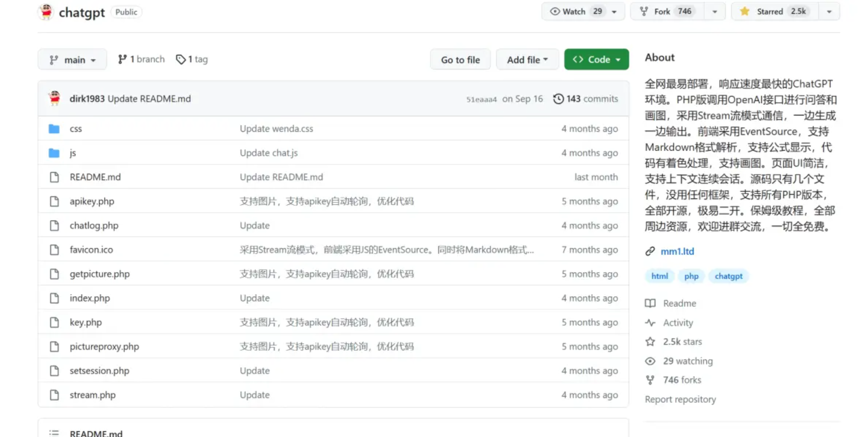Image resolution: width=868 pixels, height=437 pixels.
Task: Click the branch icon beside main
Action: click(54, 60)
